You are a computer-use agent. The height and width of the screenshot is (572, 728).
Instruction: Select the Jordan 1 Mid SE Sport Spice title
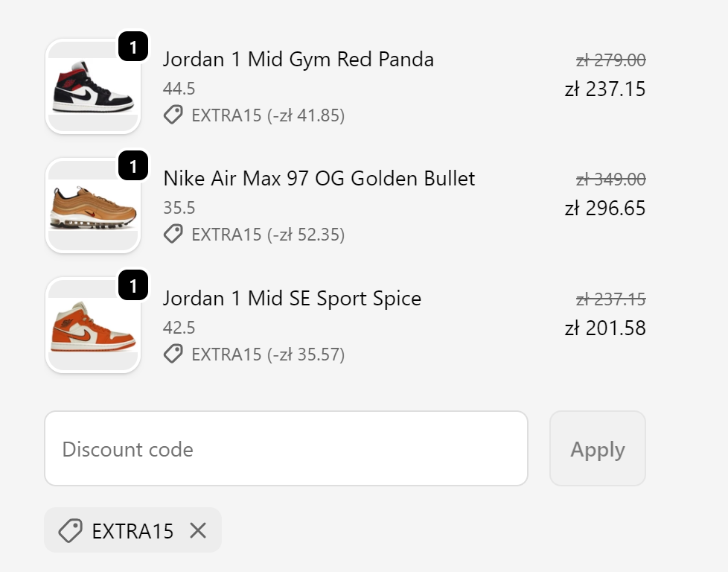pyautogui.click(x=292, y=299)
